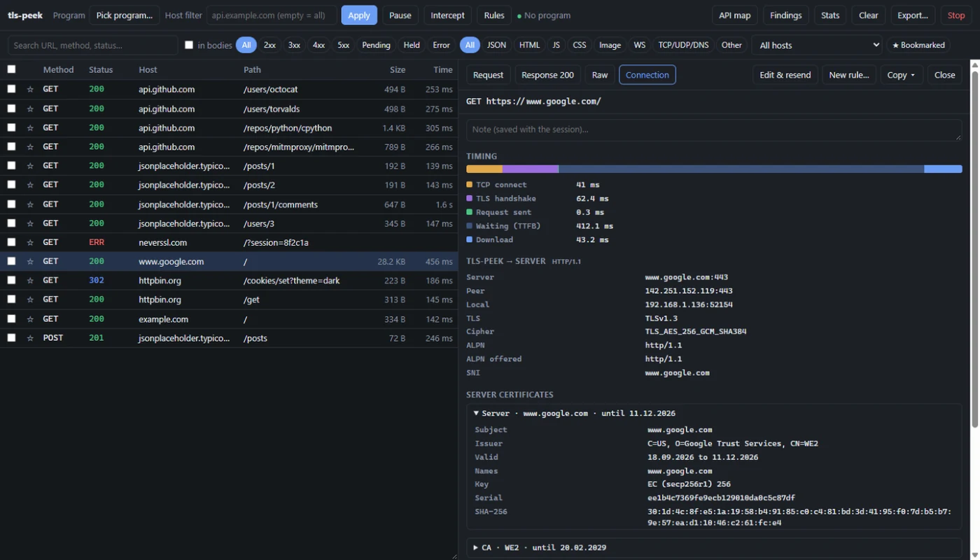Select the Connection tab
The width and height of the screenshot is (980, 560).
coord(647,75)
